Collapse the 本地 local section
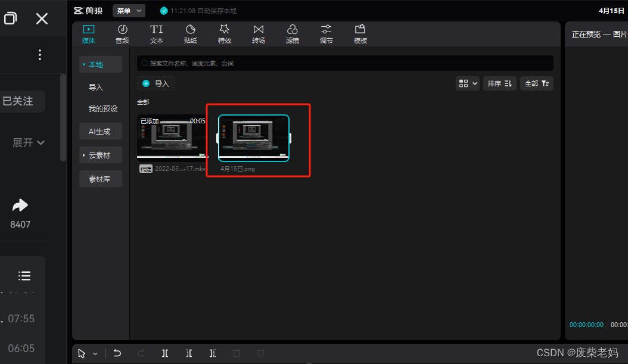This screenshot has width=628, height=364. pos(101,64)
